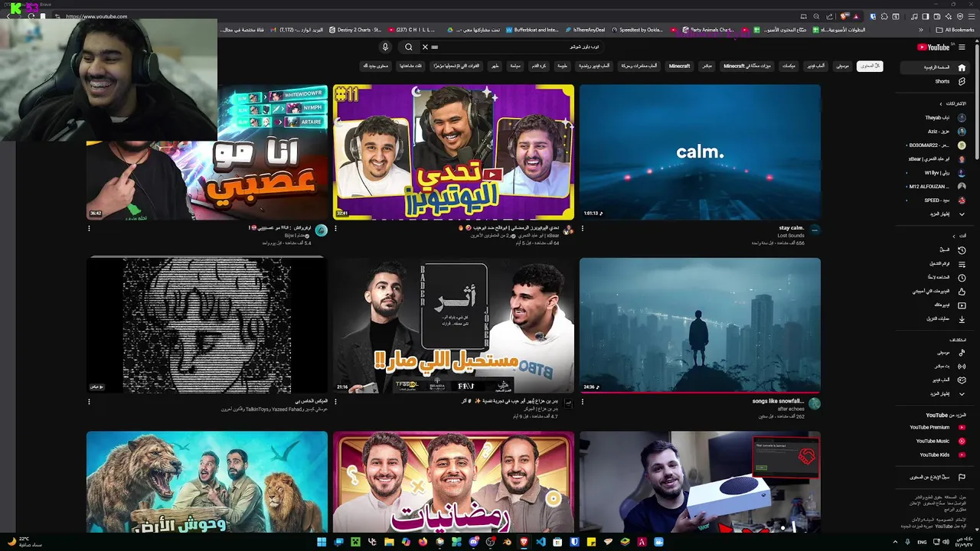Open the IsThereAnyDeal bookmark

pyautogui.click(x=584, y=30)
